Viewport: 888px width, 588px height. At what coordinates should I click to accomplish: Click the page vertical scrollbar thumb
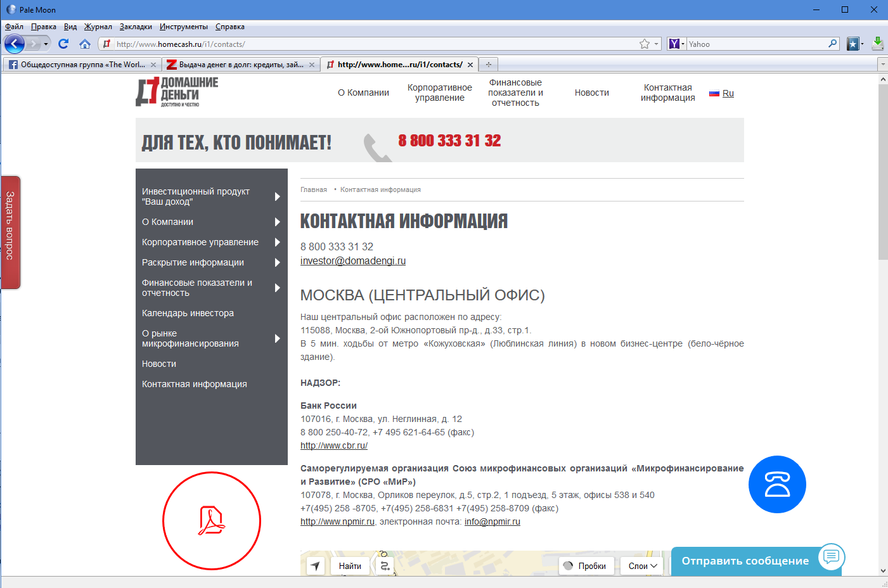(x=883, y=172)
